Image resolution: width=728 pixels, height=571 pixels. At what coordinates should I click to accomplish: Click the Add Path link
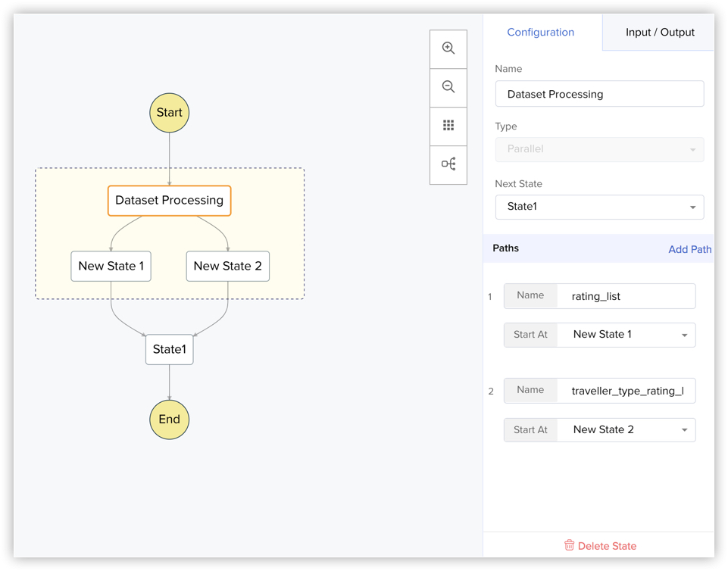(689, 249)
